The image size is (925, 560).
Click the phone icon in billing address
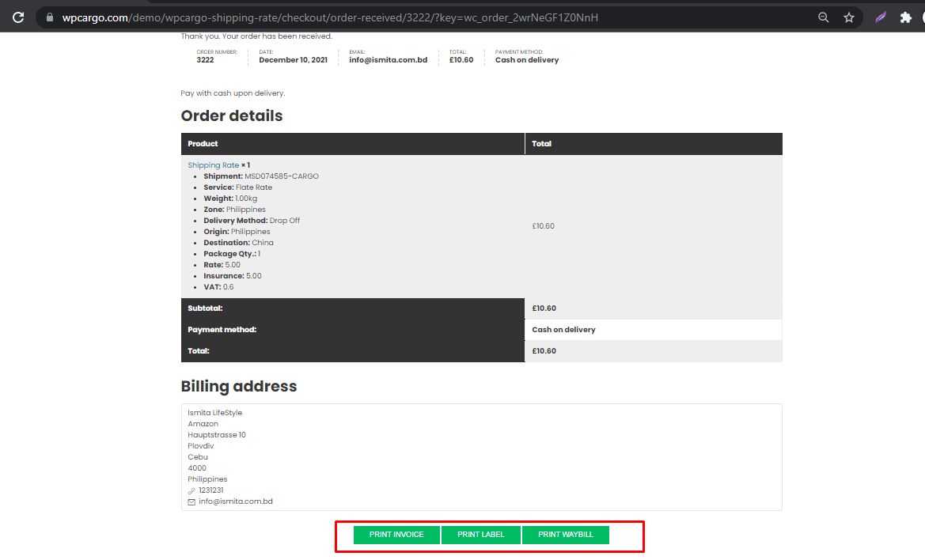tap(191, 490)
